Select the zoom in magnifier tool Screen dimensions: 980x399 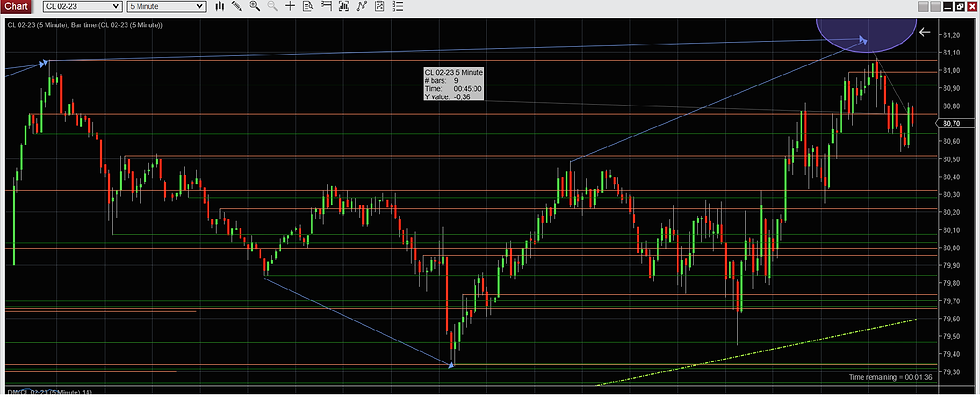[254, 6]
